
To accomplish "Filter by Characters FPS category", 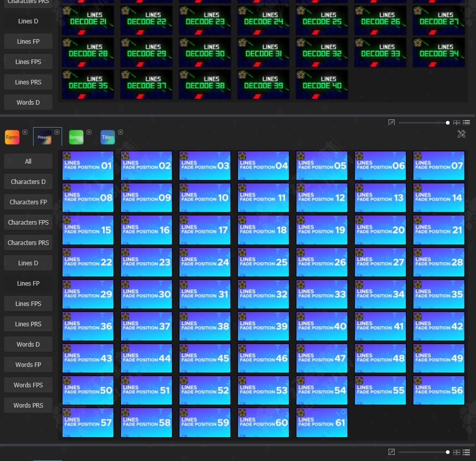I will (x=28, y=222).
